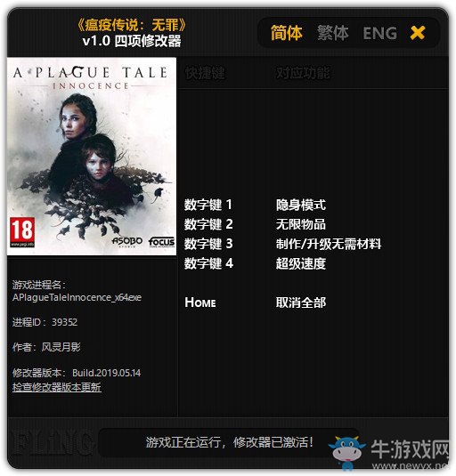Toggle 制作/升级无需材料 option
Image resolution: width=456 pixels, height=476 pixels.
coord(329,244)
